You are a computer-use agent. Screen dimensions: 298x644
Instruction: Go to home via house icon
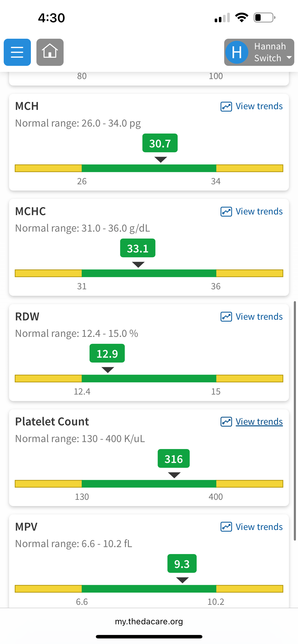click(x=50, y=52)
